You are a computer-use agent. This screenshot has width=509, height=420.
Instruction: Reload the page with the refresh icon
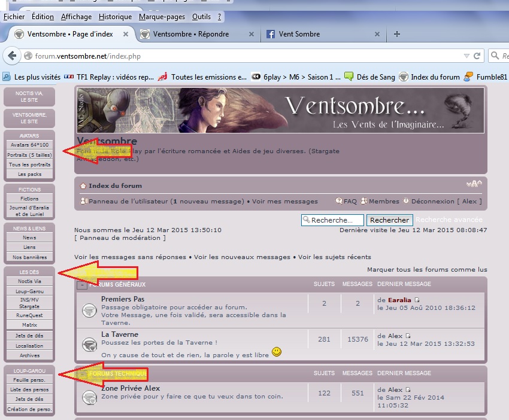coord(477,56)
